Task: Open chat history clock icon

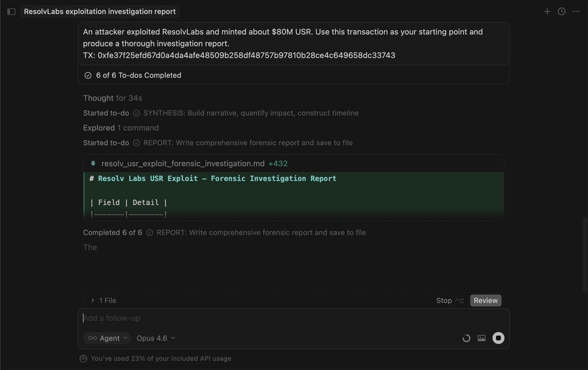Action: click(x=562, y=12)
